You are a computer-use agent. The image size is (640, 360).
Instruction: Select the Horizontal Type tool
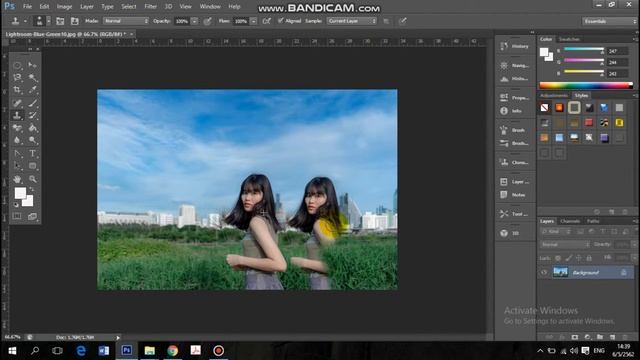point(33,153)
